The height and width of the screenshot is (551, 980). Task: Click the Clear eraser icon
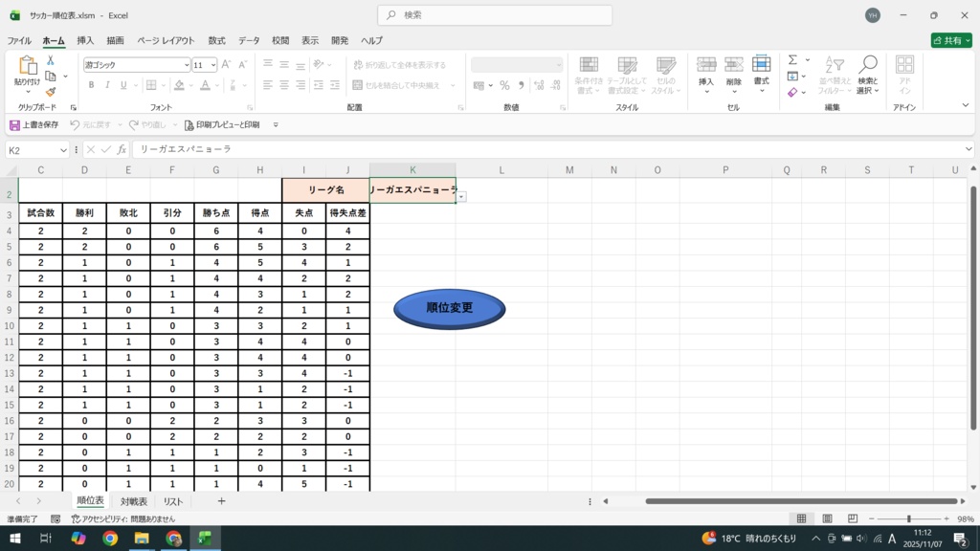[x=792, y=93]
